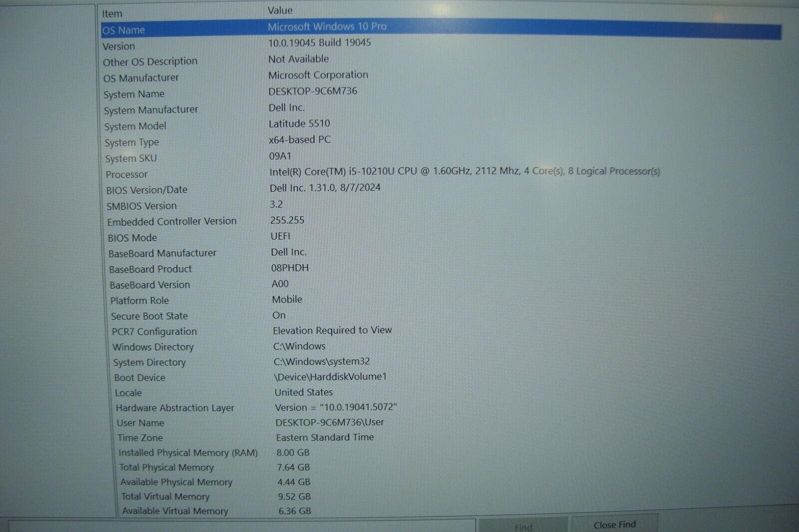Image resolution: width=799 pixels, height=532 pixels.
Task: Click the 'Item' column header
Action: click(112, 14)
